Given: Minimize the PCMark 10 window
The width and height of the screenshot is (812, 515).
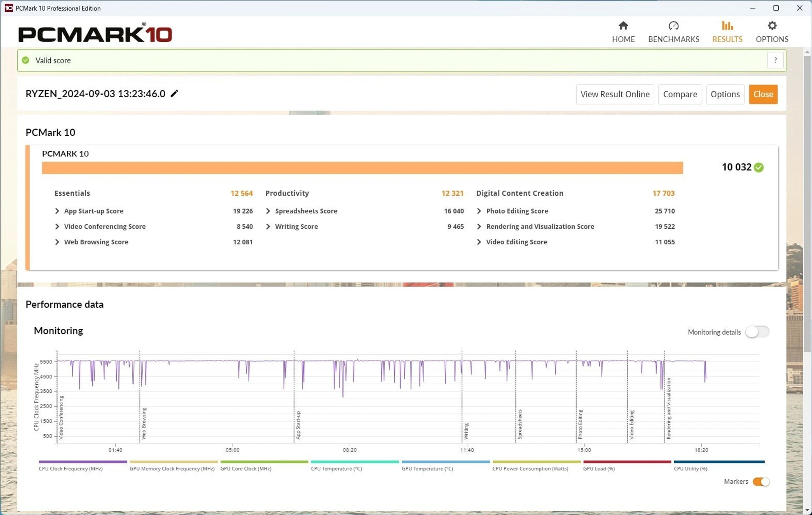Looking at the screenshot, I should 753,8.
